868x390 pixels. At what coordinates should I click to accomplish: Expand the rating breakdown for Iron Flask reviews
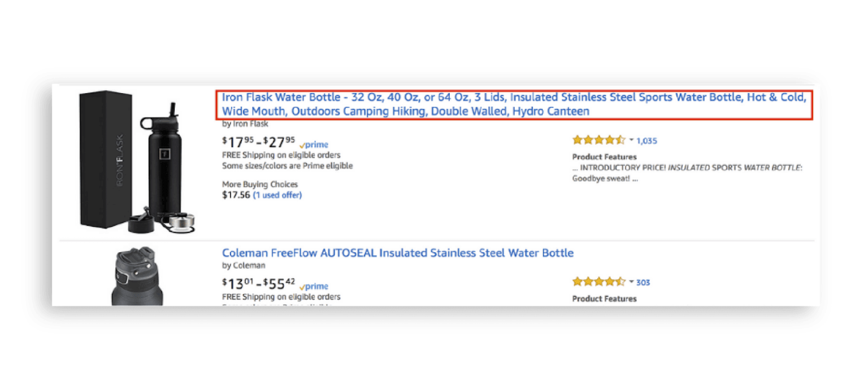(630, 140)
